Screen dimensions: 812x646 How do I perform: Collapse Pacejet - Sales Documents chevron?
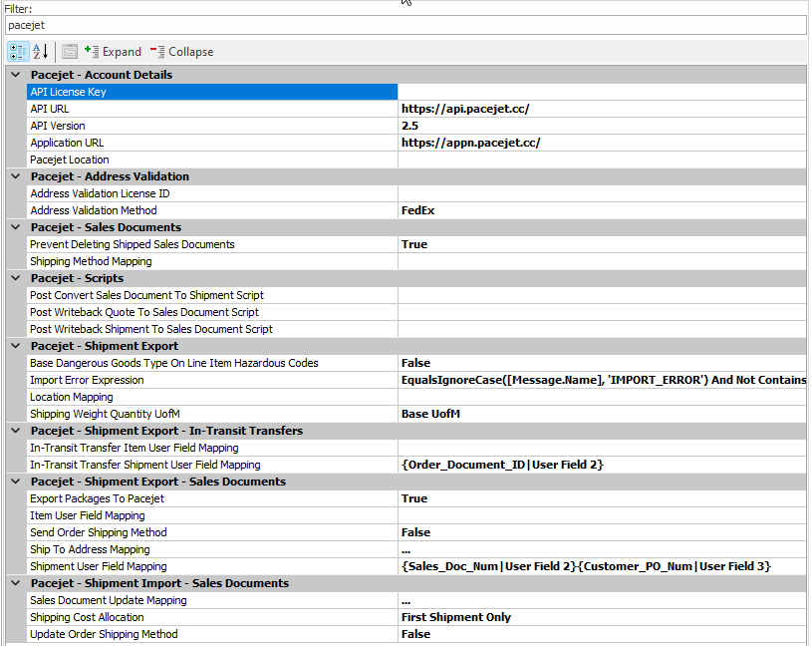click(x=15, y=227)
